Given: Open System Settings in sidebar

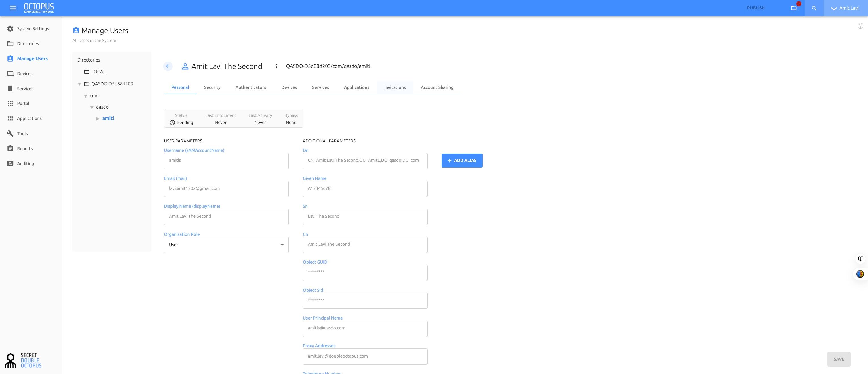Looking at the screenshot, I should [33, 29].
